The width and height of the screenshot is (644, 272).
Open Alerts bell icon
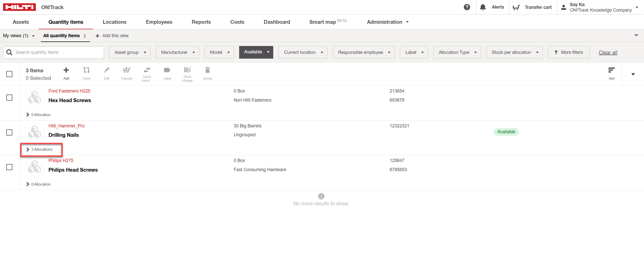[483, 7]
